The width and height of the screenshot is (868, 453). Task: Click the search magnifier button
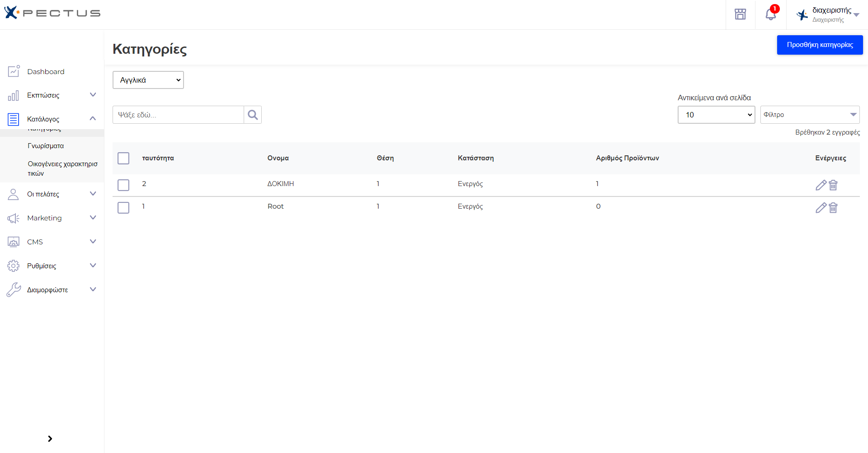tap(253, 115)
